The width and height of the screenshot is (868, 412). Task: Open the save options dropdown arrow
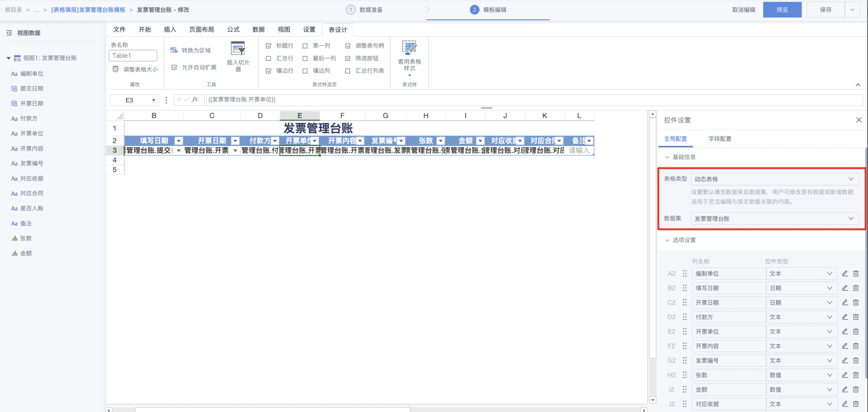[852, 10]
